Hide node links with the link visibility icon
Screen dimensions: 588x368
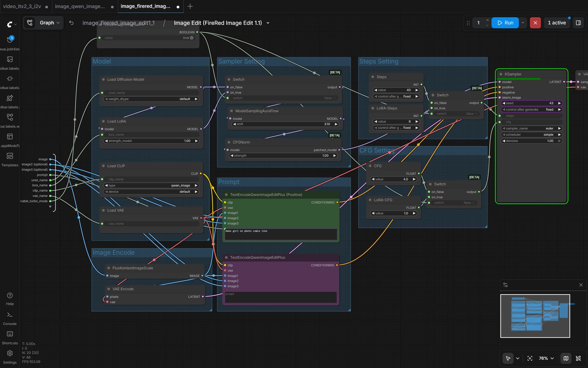(x=578, y=358)
